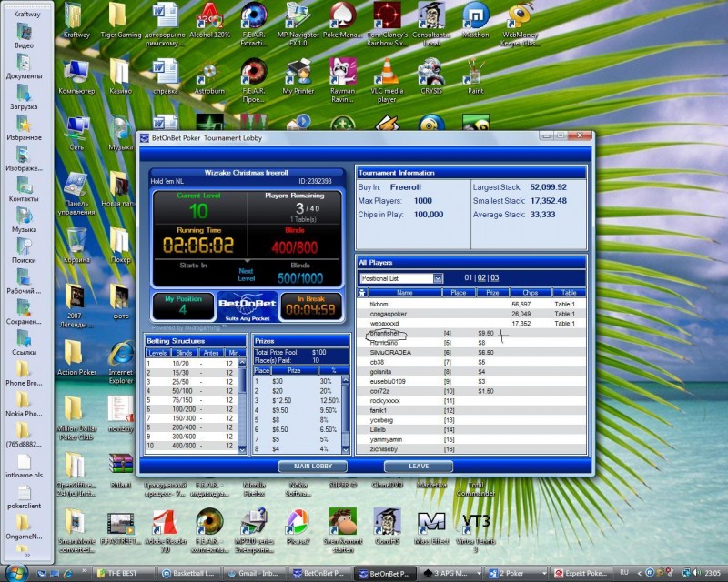Open Maxthon browser shortcut
Screen dimensions: 728x582
point(475,21)
